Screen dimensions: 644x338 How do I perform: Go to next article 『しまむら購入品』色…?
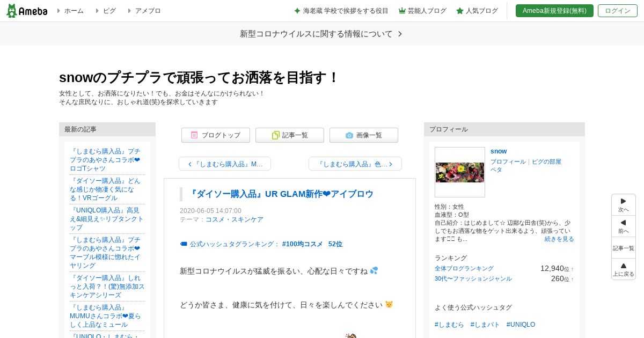tap(355, 164)
